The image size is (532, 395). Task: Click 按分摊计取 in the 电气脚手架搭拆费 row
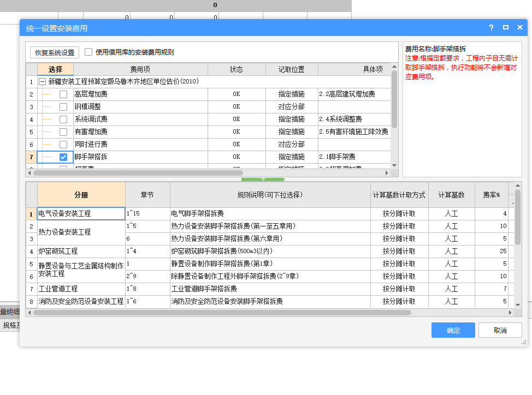point(399,214)
